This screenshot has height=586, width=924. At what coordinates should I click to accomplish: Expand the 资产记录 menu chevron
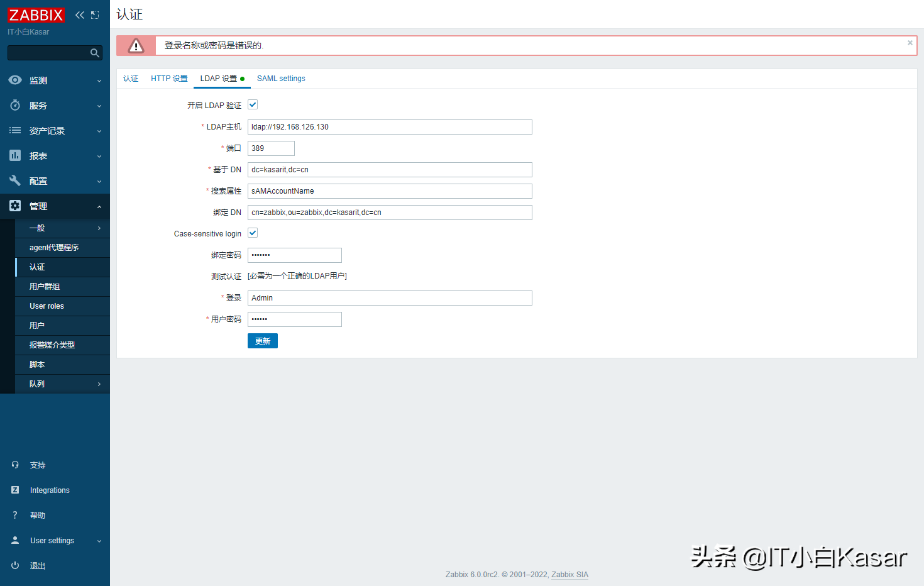[99, 131]
